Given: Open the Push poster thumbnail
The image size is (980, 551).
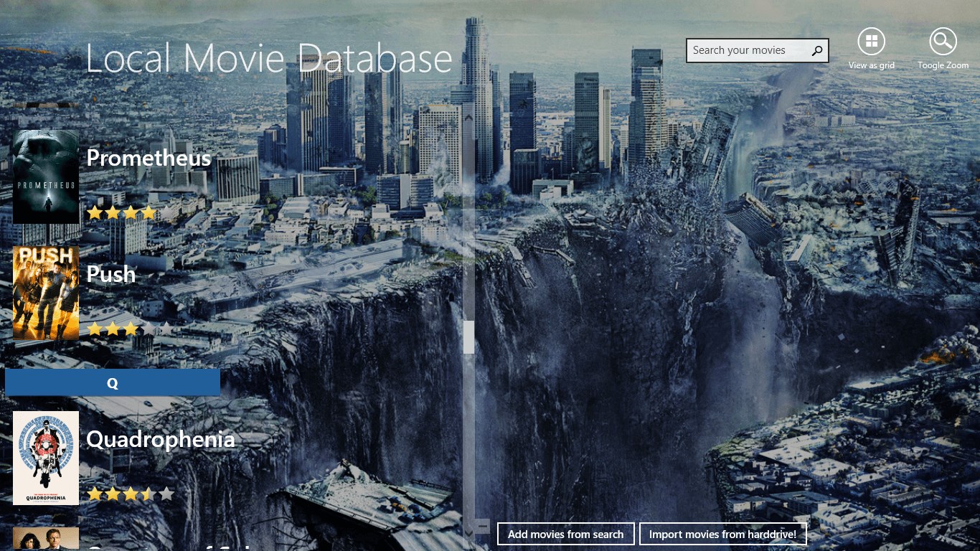Looking at the screenshot, I should click(x=46, y=293).
